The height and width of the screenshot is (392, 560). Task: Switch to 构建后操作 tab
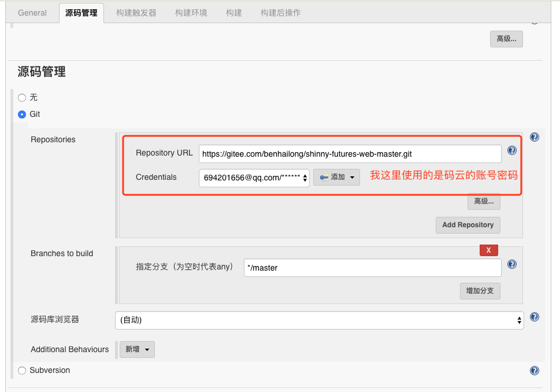(280, 13)
